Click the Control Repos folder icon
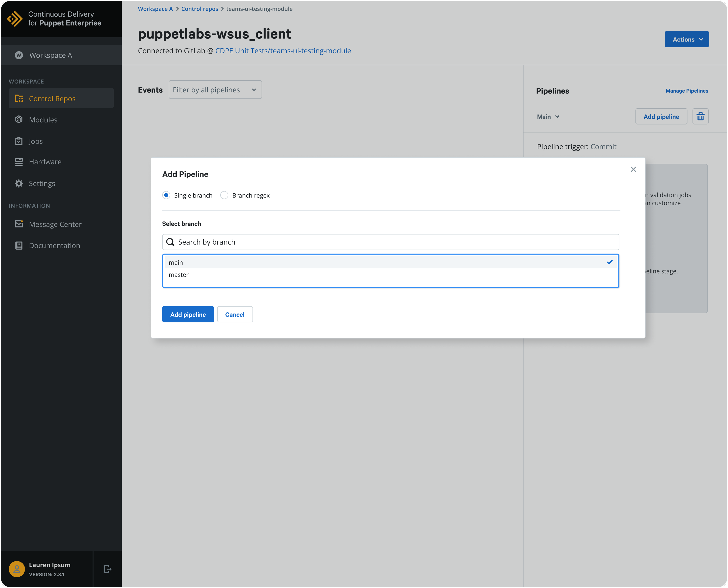Screen dimensions: 728x588 tap(19, 98)
